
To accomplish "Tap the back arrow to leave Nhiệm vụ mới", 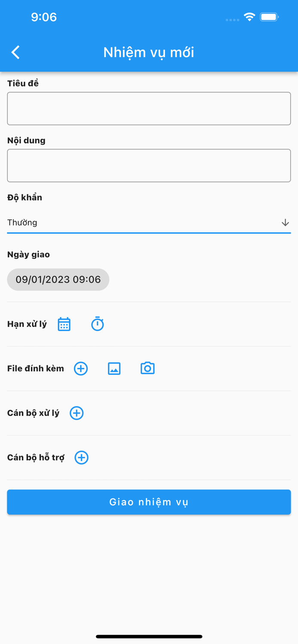I will [15, 52].
